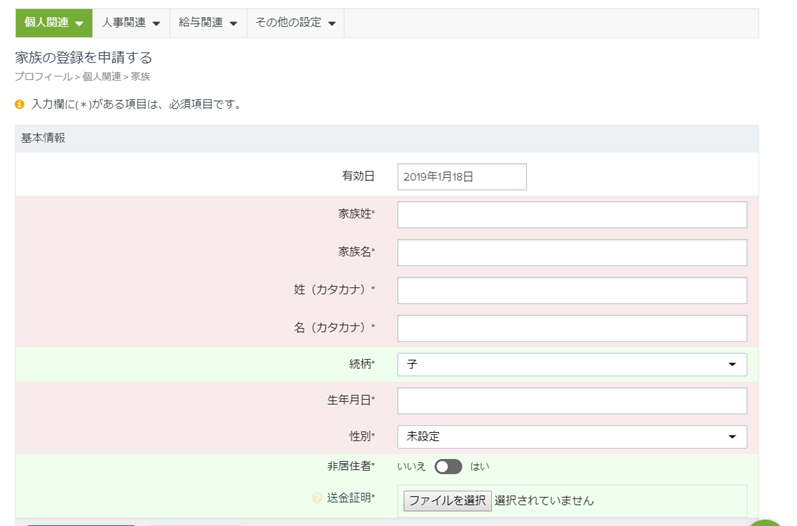This screenshot has height=526, width=797.
Task: Expand the 続柄 dropdown showing 子
Action: point(572,364)
